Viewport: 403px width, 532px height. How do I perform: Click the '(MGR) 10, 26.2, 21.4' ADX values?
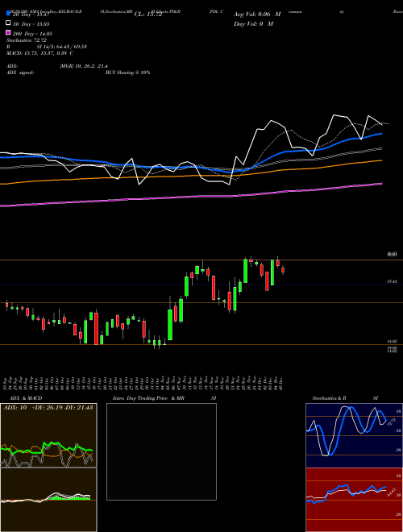tap(84, 66)
